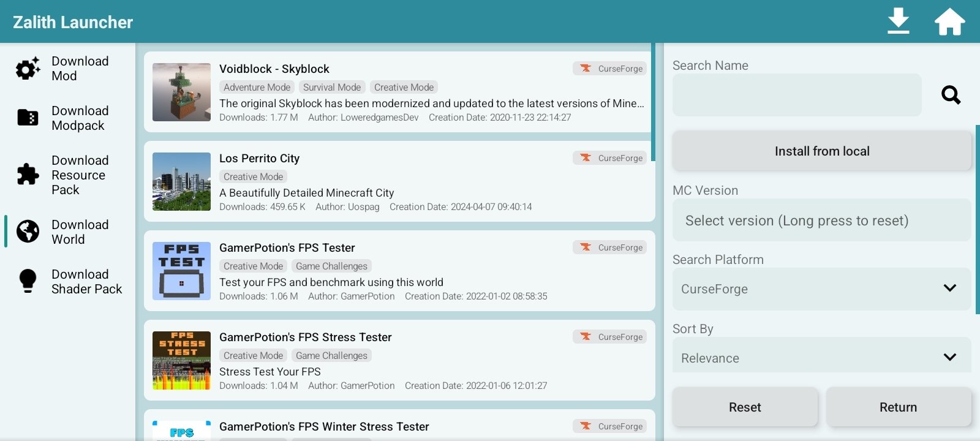Go to the home screen icon
This screenshot has width=980, height=441.
coord(949,21)
